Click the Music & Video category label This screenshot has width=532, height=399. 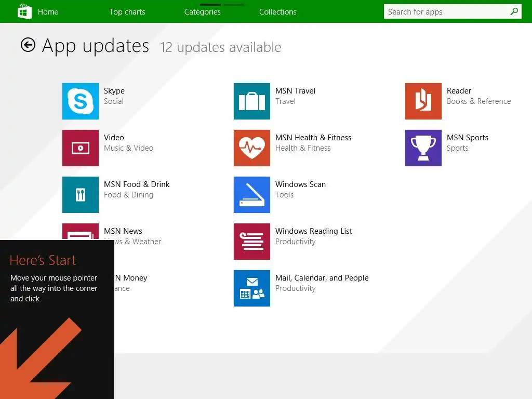129,148
